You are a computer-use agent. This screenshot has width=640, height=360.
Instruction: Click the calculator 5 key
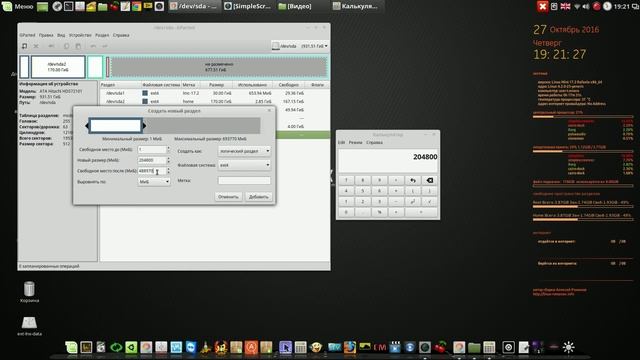pos(362,191)
